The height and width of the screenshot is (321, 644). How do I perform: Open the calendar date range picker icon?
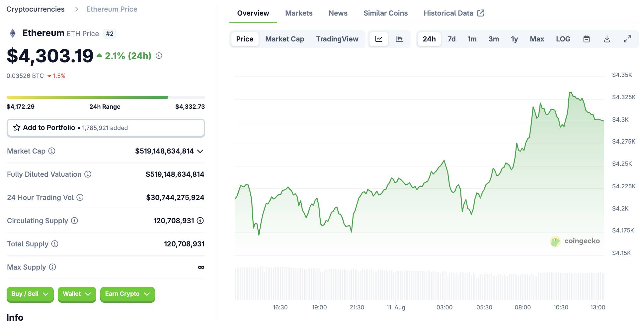587,39
